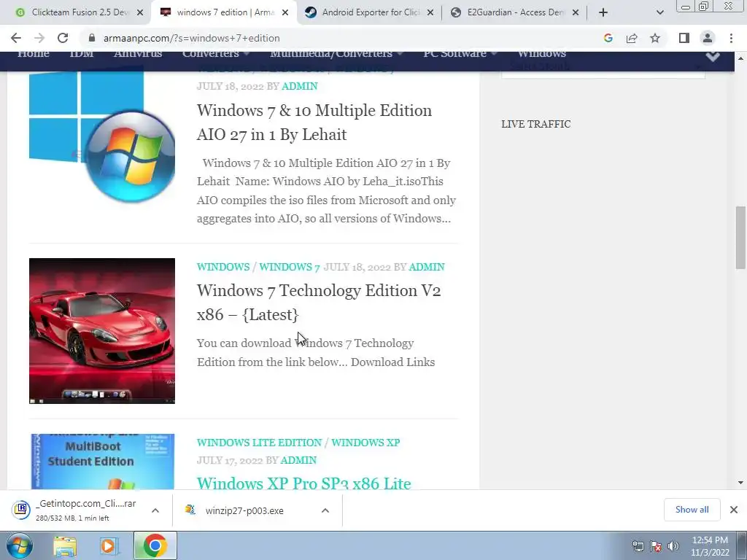Open Home in site navigation
This screenshot has height=560, width=747.
(34, 53)
